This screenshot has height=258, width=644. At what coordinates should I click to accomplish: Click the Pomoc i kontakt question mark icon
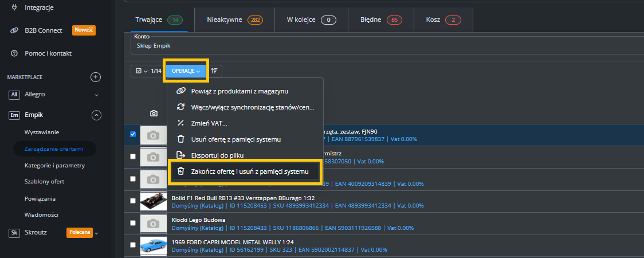[x=13, y=53]
